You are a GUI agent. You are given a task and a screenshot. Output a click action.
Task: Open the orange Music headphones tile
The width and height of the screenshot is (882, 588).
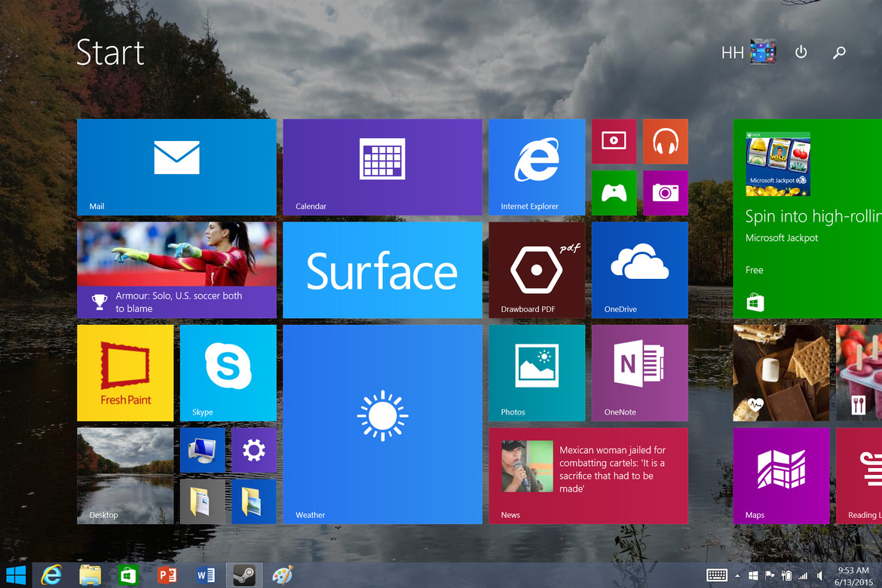coord(666,141)
